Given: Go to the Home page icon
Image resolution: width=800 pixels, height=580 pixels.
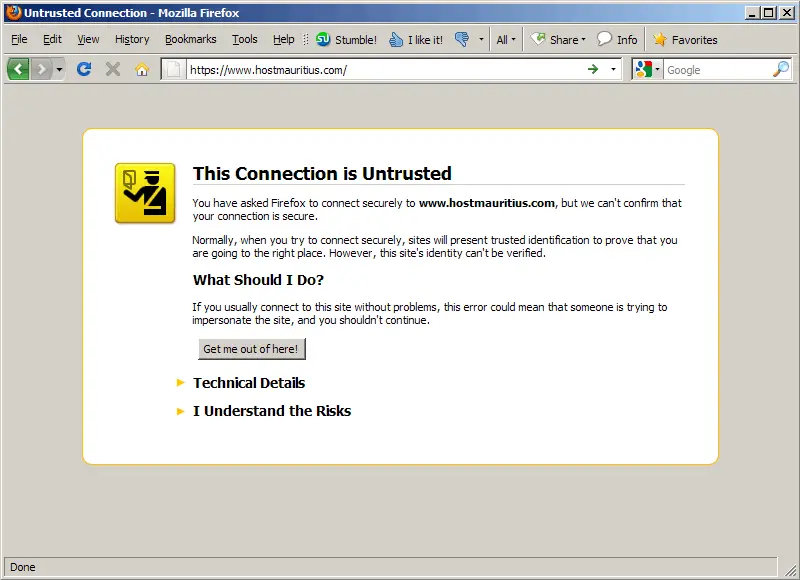Looking at the screenshot, I should [142, 69].
